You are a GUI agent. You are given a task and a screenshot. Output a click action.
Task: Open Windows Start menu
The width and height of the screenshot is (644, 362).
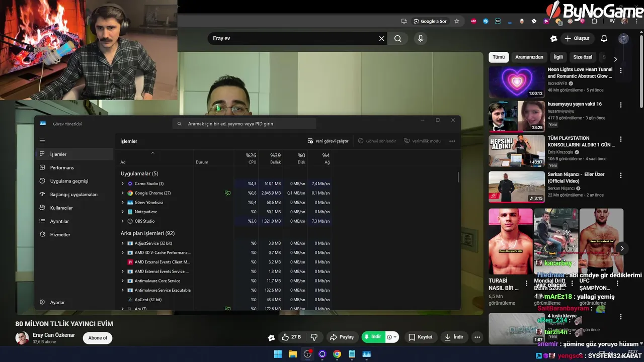278,354
